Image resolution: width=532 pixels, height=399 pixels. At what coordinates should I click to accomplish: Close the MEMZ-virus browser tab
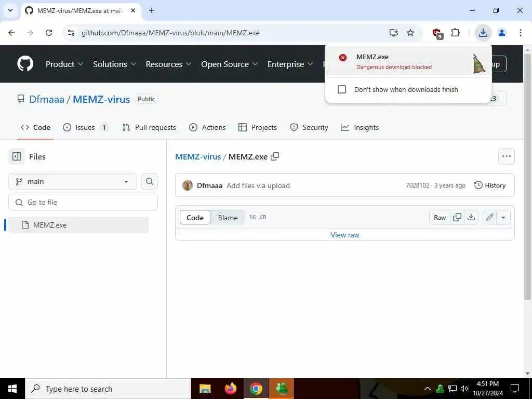[133, 10]
